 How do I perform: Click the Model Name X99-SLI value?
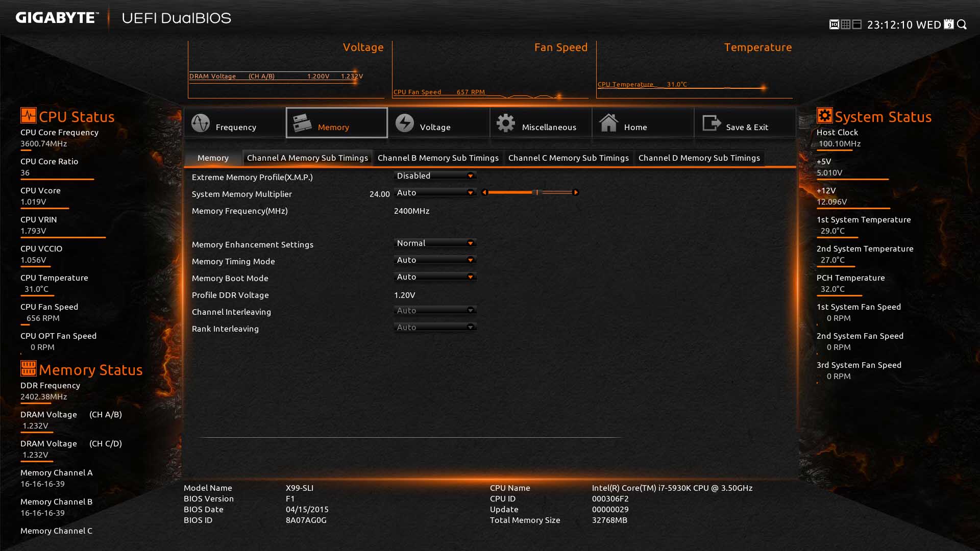299,488
